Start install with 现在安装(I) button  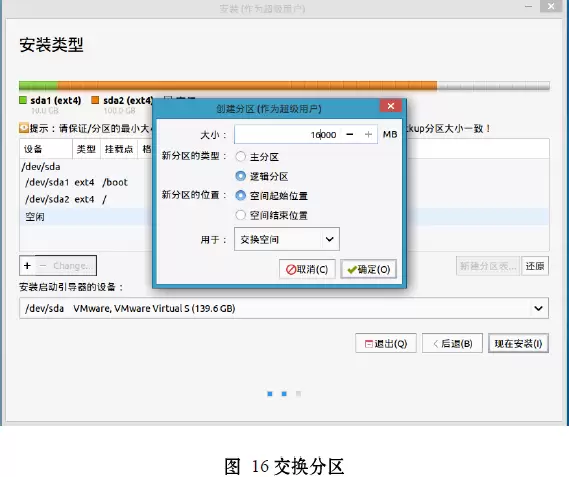coord(519,343)
